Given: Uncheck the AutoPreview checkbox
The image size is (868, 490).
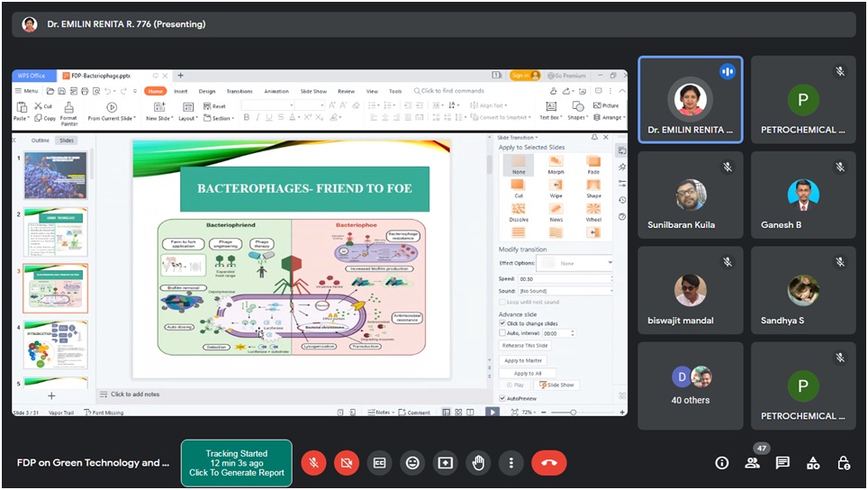Looking at the screenshot, I should click(502, 398).
